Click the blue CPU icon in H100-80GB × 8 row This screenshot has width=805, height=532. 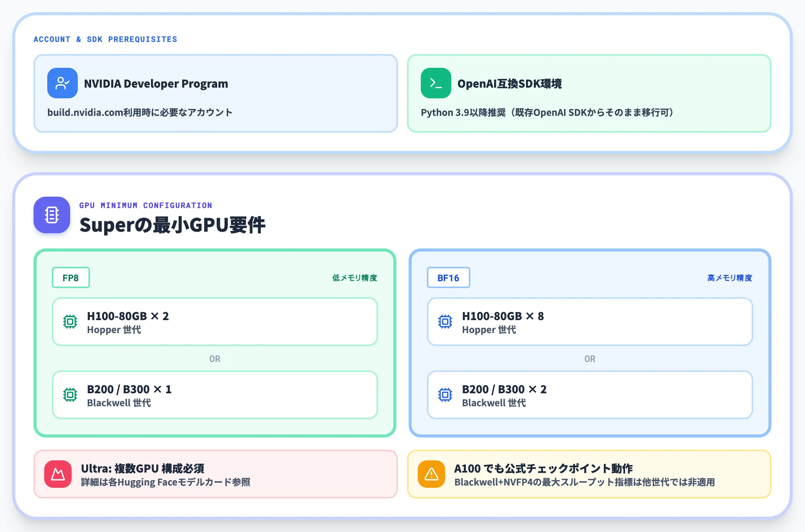coord(445,322)
